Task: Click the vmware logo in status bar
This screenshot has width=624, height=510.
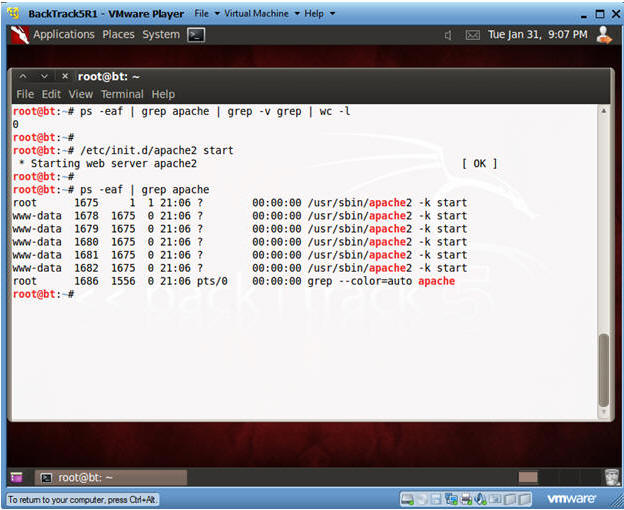Action: point(571,499)
